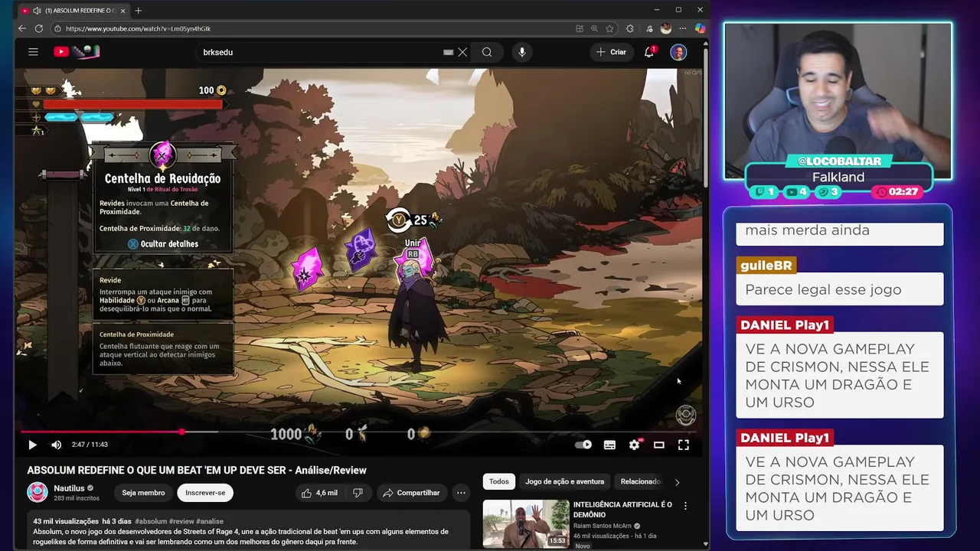Open video settings gear
Viewport: 980px width, 551px height.
click(634, 445)
